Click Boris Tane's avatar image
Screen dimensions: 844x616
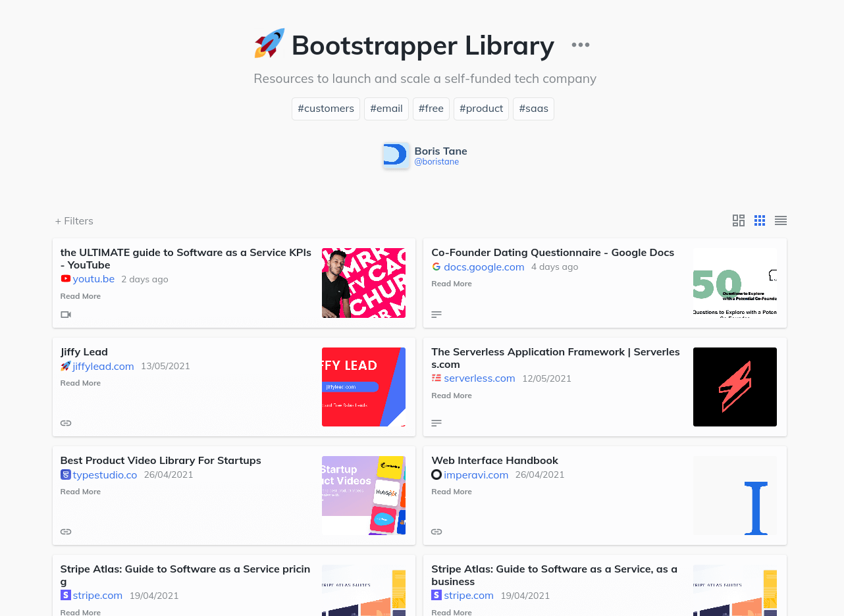pyautogui.click(x=396, y=155)
